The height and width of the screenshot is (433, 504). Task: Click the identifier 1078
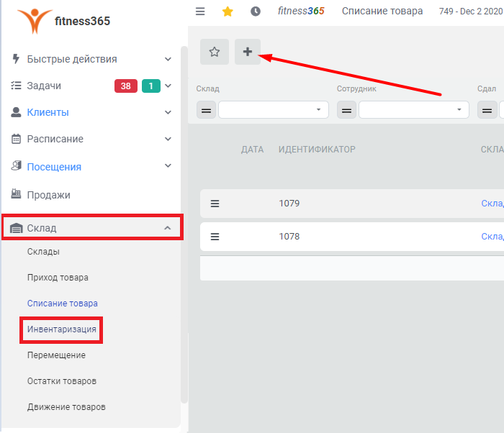coord(289,237)
